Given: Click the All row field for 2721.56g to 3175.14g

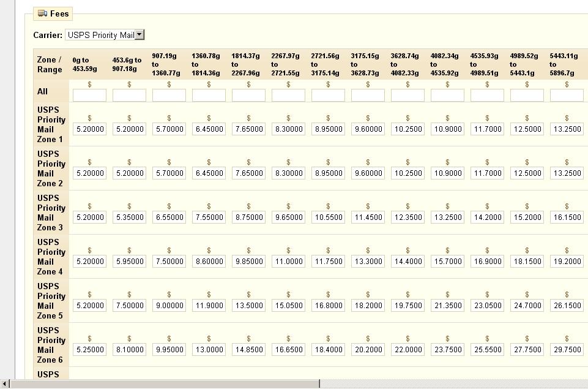Looking at the screenshot, I should (x=328, y=96).
